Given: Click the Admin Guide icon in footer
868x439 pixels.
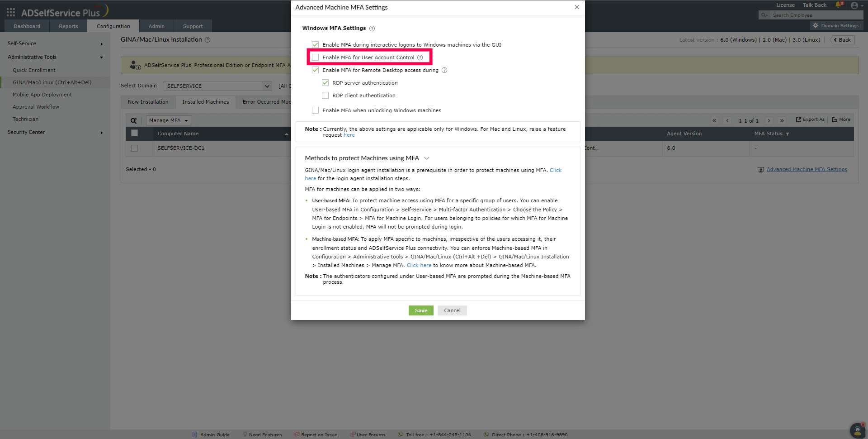Looking at the screenshot, I should tap(195, 434).
